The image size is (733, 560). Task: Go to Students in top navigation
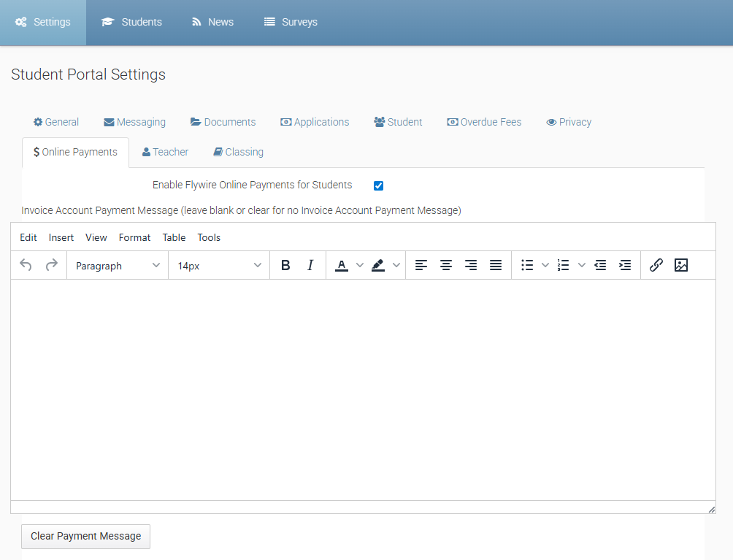pos(132,22)
